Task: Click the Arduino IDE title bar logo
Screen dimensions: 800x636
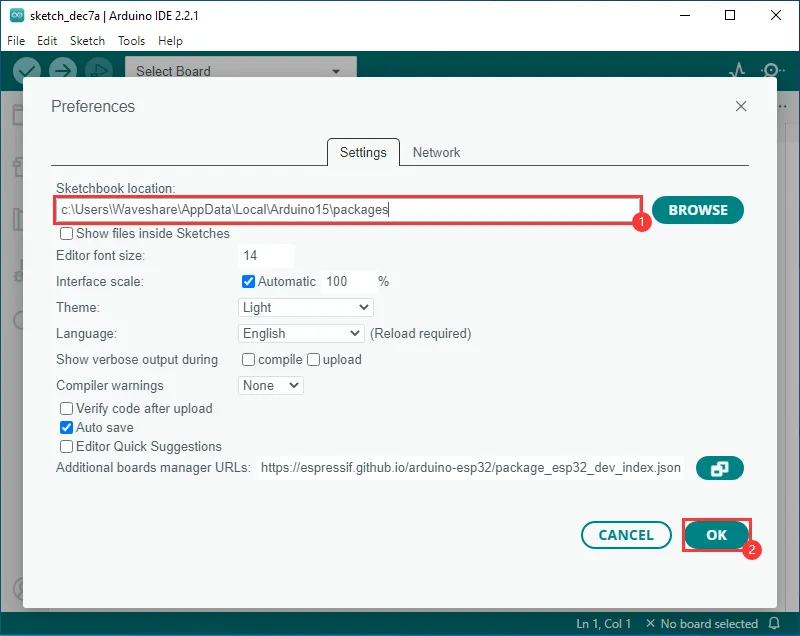Action: click(x=16, y=16)
